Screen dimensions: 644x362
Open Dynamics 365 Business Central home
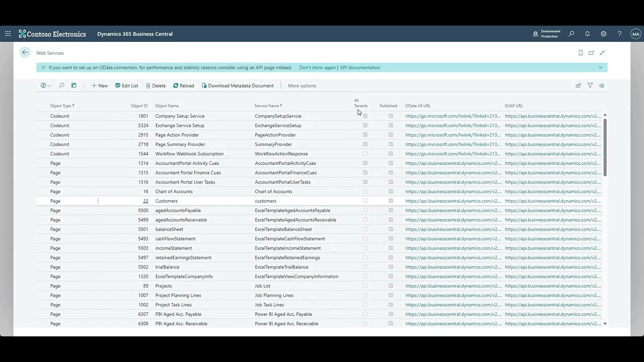click(x=135, y=34)
